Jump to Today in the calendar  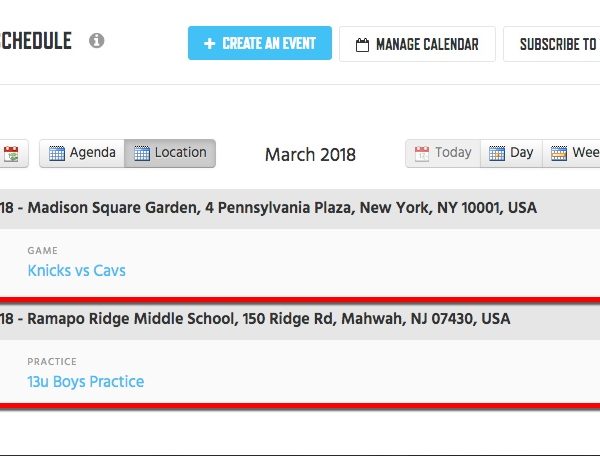443,153
